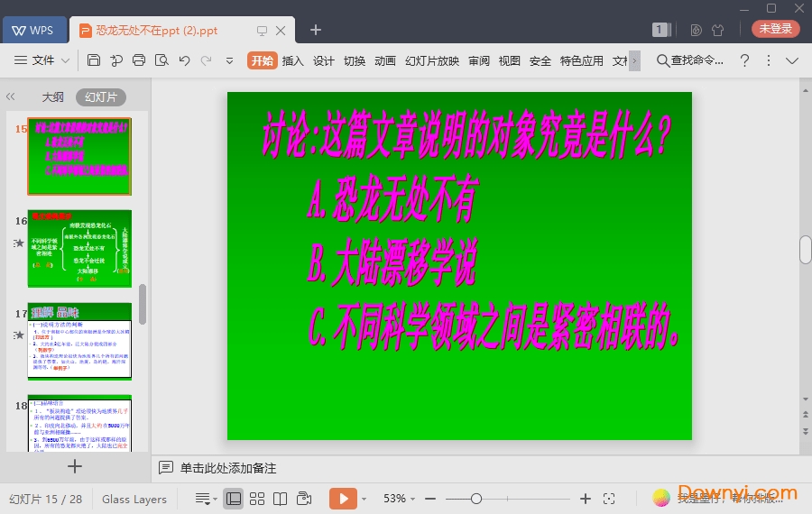Viewport: 812px width, 514px height.
Task: Undo the last action
Action: tap(184, 60)
